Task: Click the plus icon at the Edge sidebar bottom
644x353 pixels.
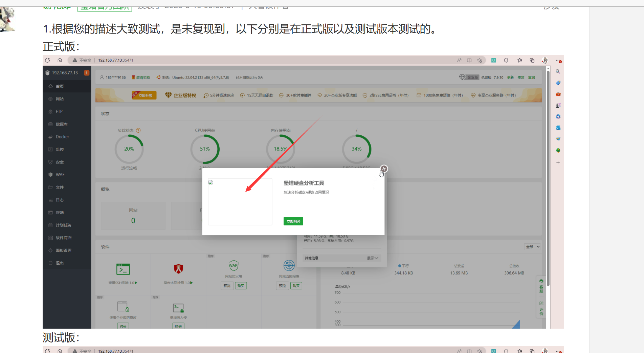Action: pos(558,162)
